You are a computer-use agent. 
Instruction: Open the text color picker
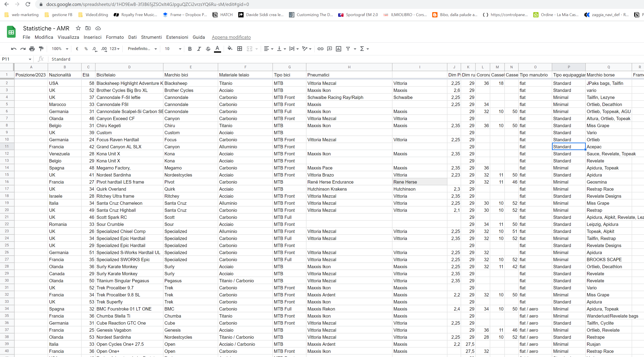tap(218, 49)
